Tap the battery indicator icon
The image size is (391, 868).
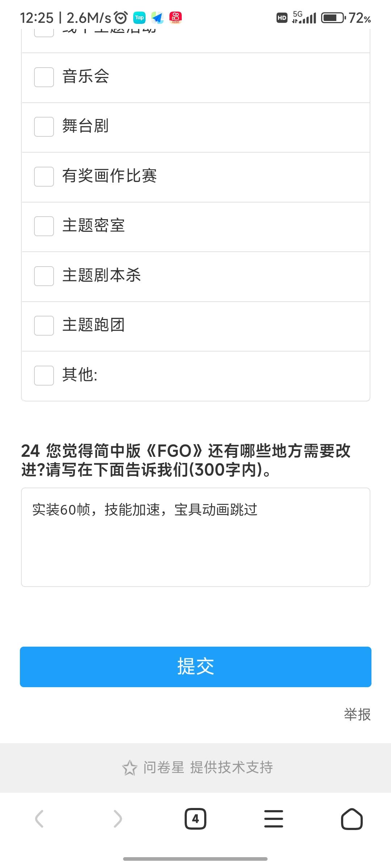pyautogui.click(x=333, y=18)
